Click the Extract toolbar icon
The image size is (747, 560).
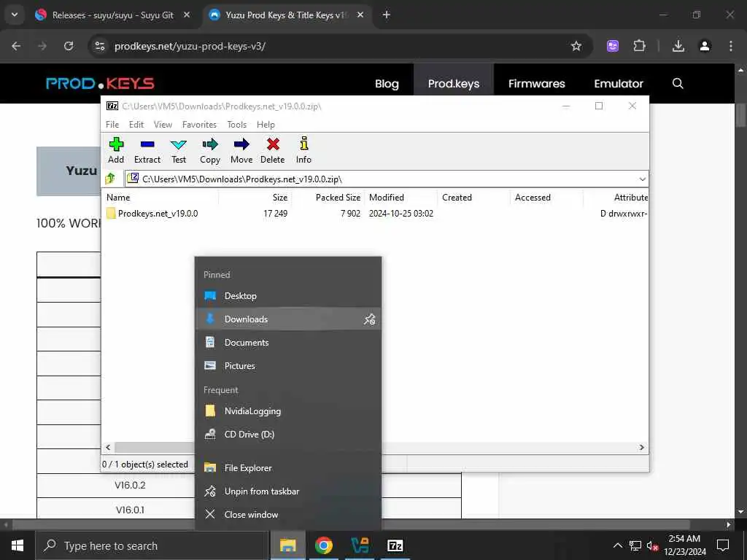click(147, 144)
